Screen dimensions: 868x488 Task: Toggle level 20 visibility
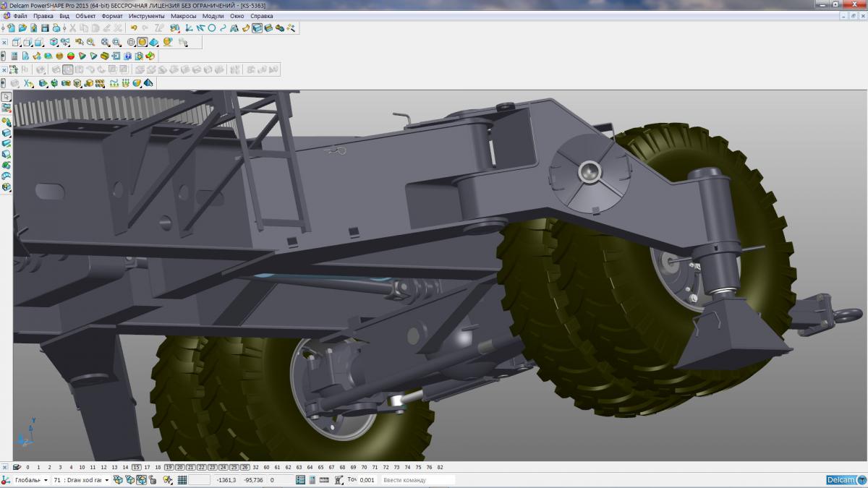pyautogui.click(x=179, y=468)
